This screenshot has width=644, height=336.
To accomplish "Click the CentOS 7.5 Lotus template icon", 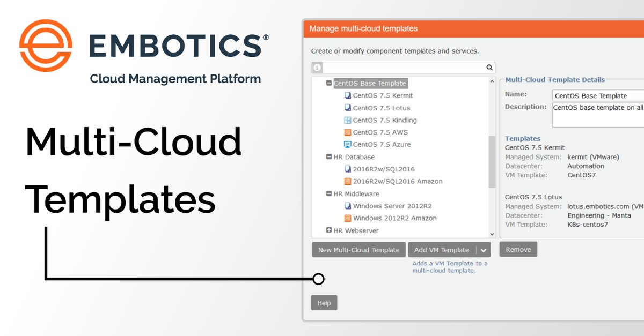I will pyautogui.click(x=347, y=108).
